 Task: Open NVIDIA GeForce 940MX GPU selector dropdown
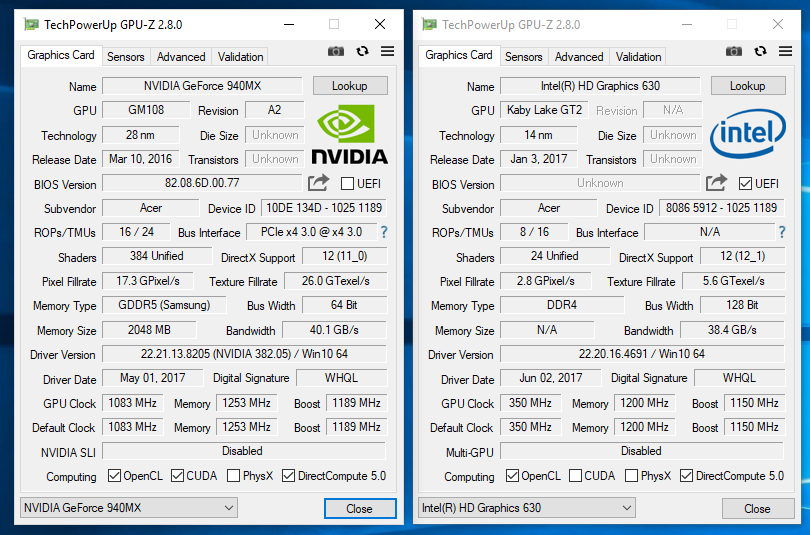[129, 508]
